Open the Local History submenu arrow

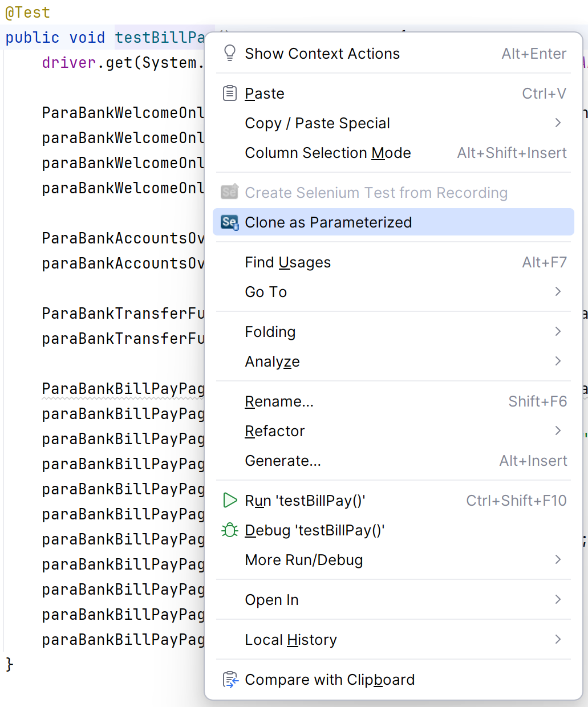click(558, 639)
